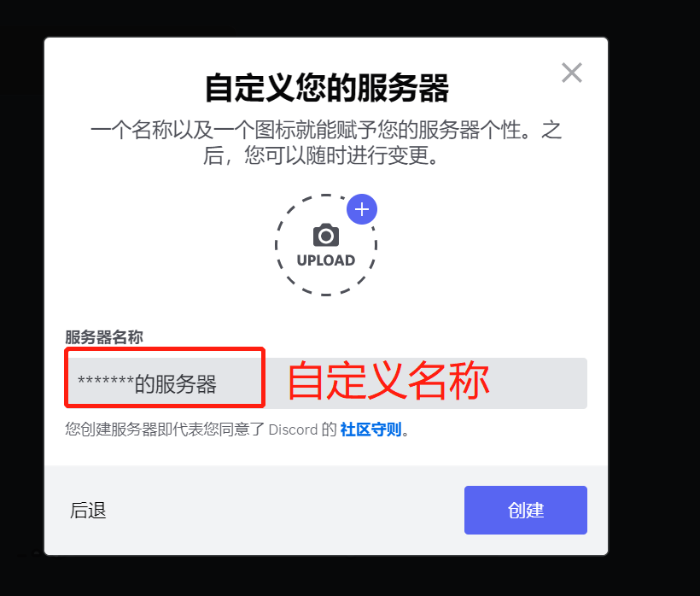Click the 服务器名称 field label
Image resolution: width=700 pixels, height=596 pixels.
tap(104, 337)
